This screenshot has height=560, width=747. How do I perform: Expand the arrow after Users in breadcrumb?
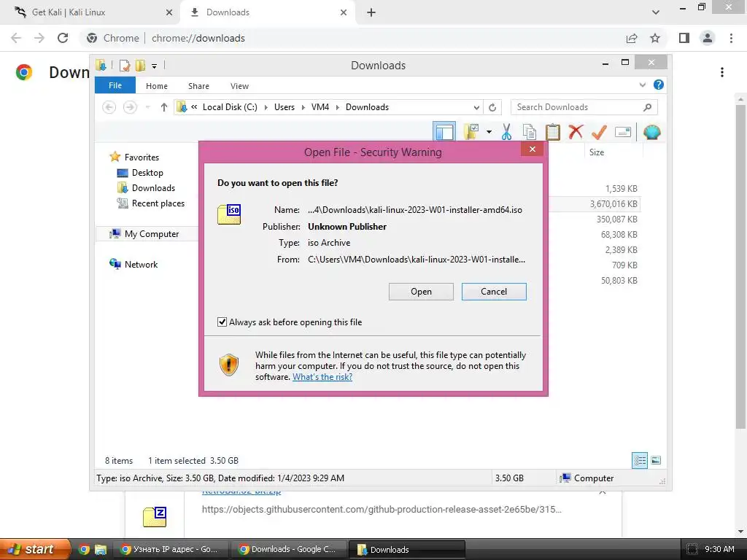pyautogui.click(x=303, y=107)
